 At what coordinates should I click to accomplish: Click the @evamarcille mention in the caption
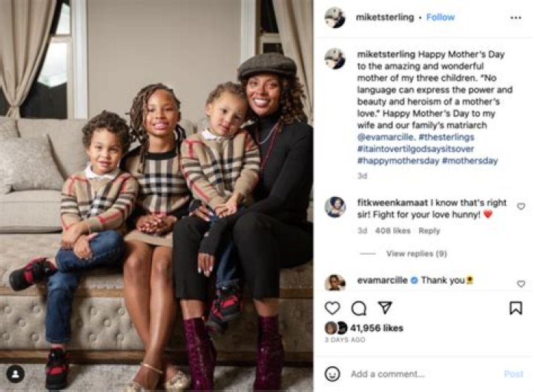386,137
